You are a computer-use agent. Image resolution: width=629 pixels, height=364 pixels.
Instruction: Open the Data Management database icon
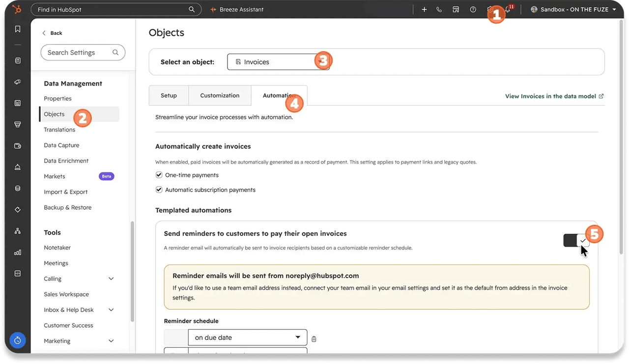18,188
